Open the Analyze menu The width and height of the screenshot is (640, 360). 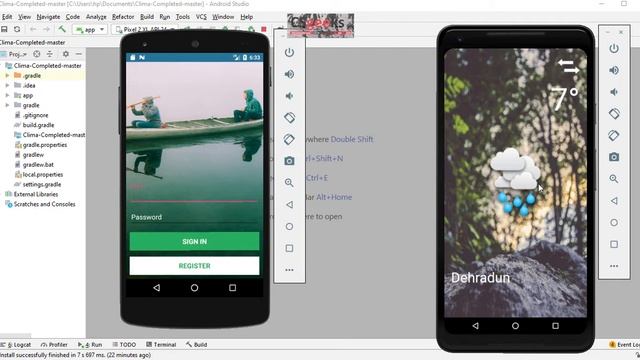[96, 17]
